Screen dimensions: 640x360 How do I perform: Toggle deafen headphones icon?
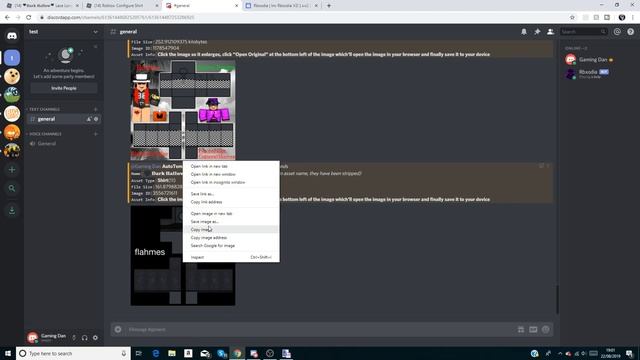coord(84,338)
